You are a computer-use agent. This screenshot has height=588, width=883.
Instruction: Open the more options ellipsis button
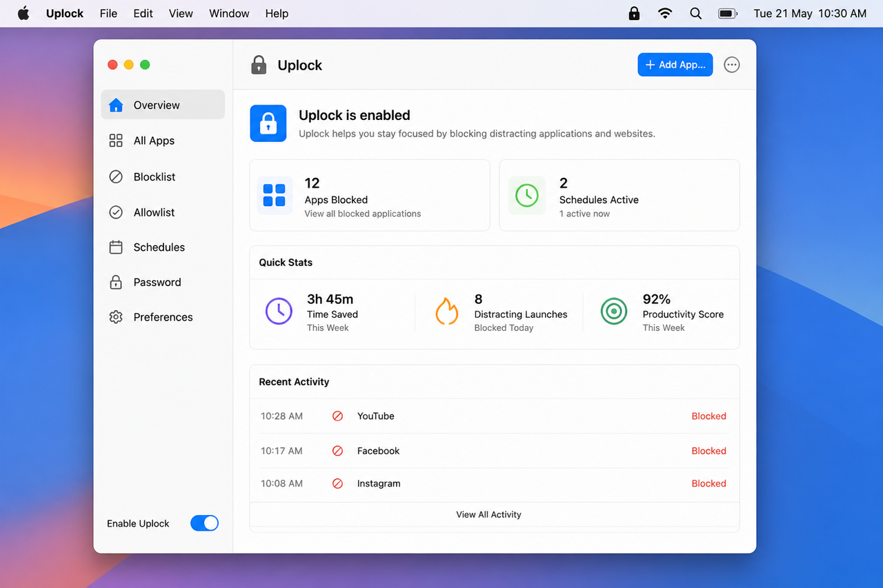tap(732, 65)
